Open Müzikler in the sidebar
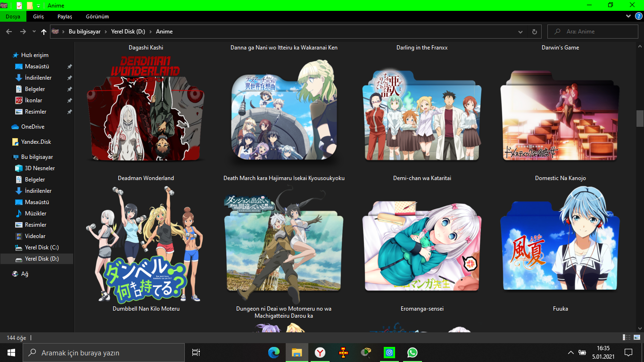Viewport: 644px width, 362px height. coord(37,214)
